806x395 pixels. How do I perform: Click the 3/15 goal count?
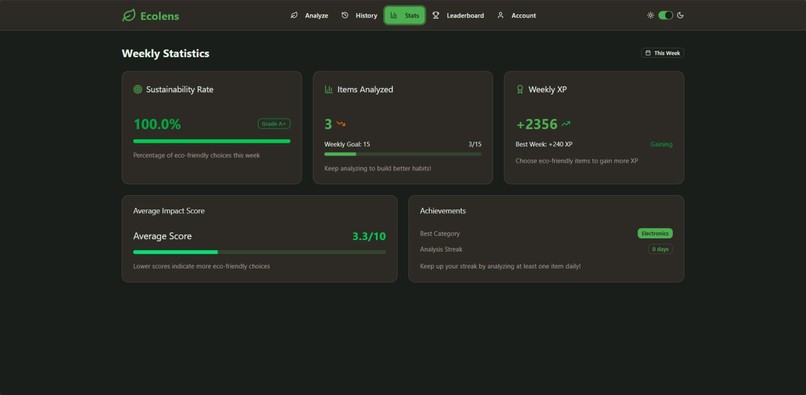pos(475,145)
